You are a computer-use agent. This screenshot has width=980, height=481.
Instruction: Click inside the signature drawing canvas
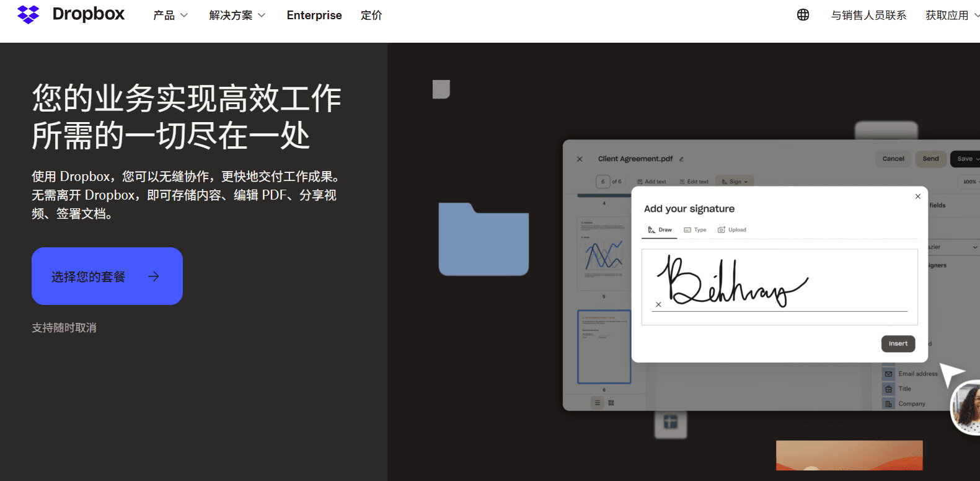pos(779,287)
